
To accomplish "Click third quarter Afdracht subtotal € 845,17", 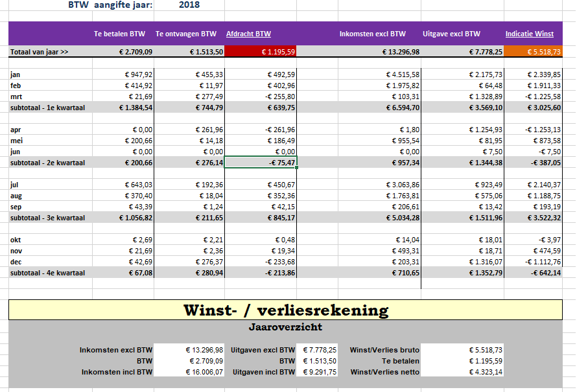I will click(281, 218).
